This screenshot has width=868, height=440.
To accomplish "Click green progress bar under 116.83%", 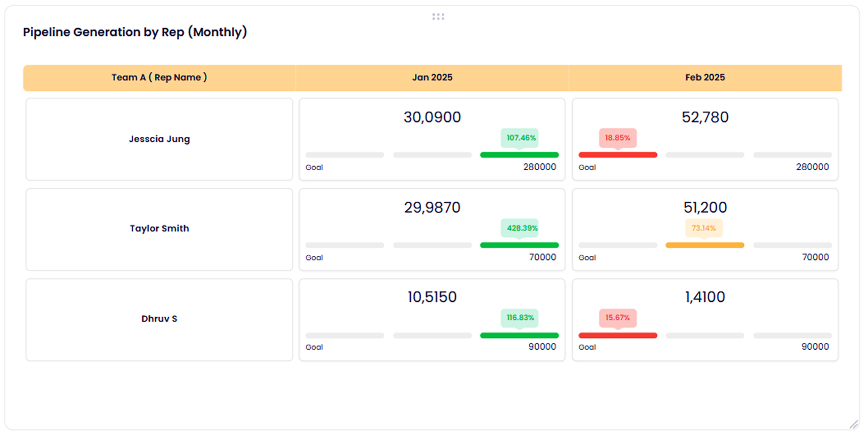I will tap(519, 336).
